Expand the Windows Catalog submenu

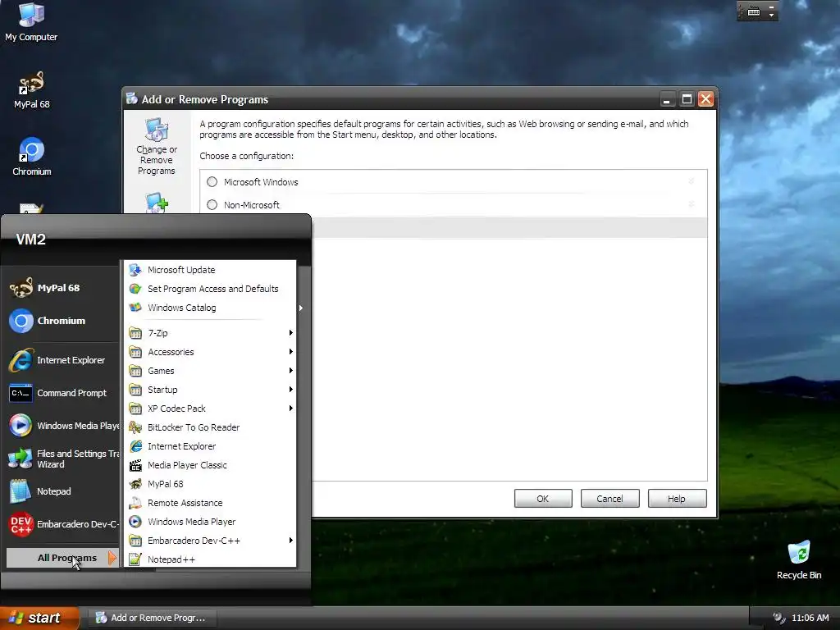click(x=301, y=308)
